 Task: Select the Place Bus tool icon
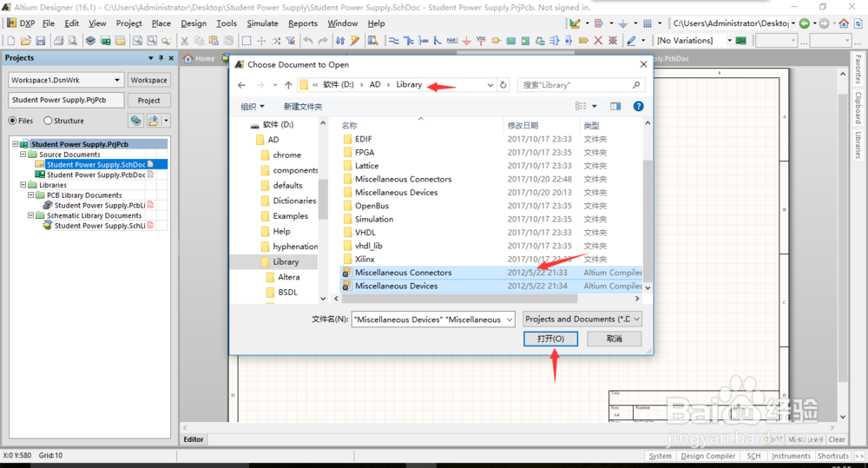[409, 41]
